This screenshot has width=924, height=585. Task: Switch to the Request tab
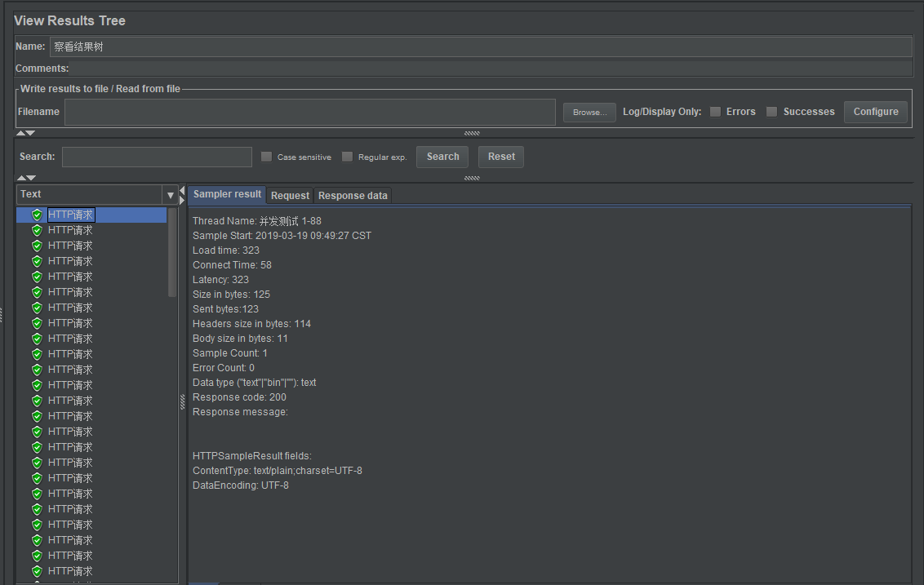point(290,196)
